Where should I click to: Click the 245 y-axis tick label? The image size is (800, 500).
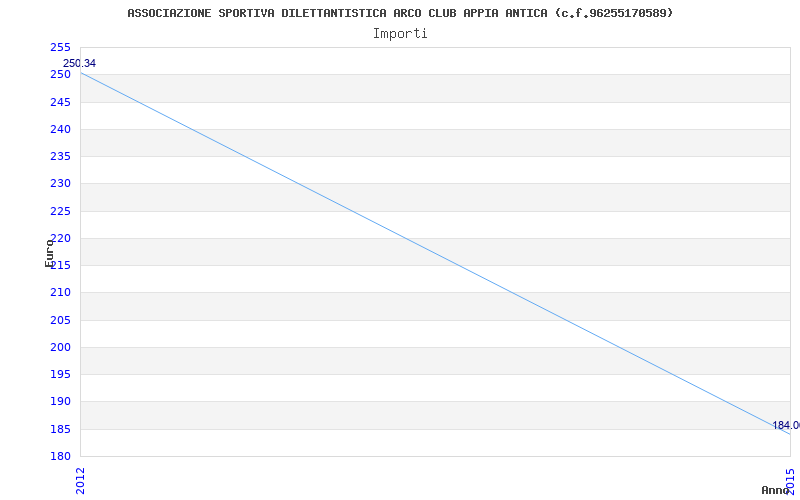pyautogui.click(x=60, y=102)
